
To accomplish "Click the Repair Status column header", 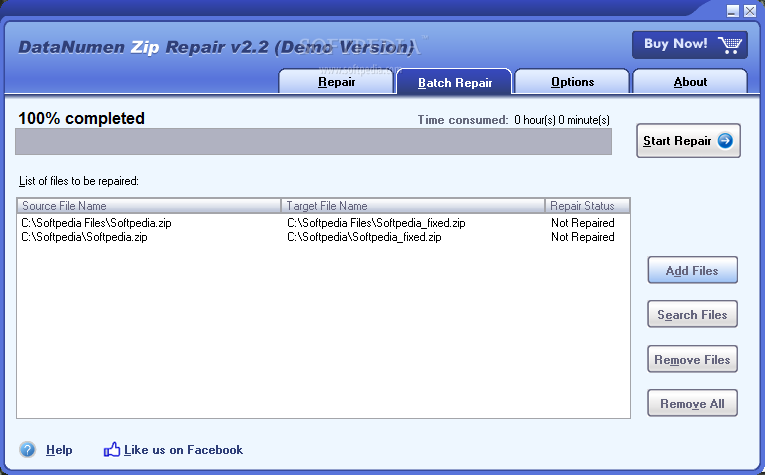I will [587, 206].
